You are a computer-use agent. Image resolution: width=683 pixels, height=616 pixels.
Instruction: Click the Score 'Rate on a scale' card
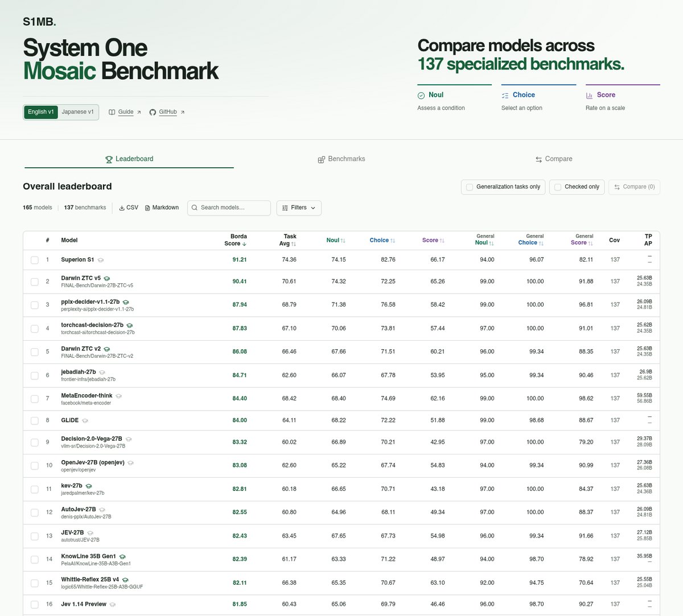pos(623,98)
